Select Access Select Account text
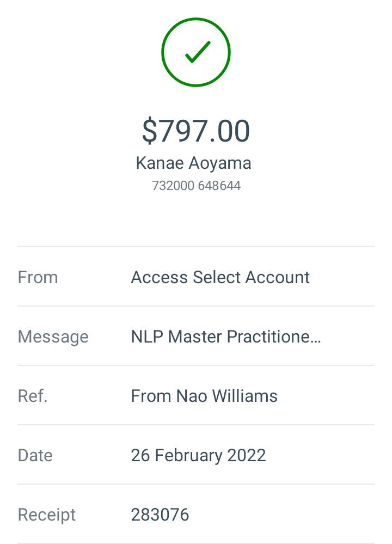The height and width of the screenshot is (544, 392). (x=220, y=277)
